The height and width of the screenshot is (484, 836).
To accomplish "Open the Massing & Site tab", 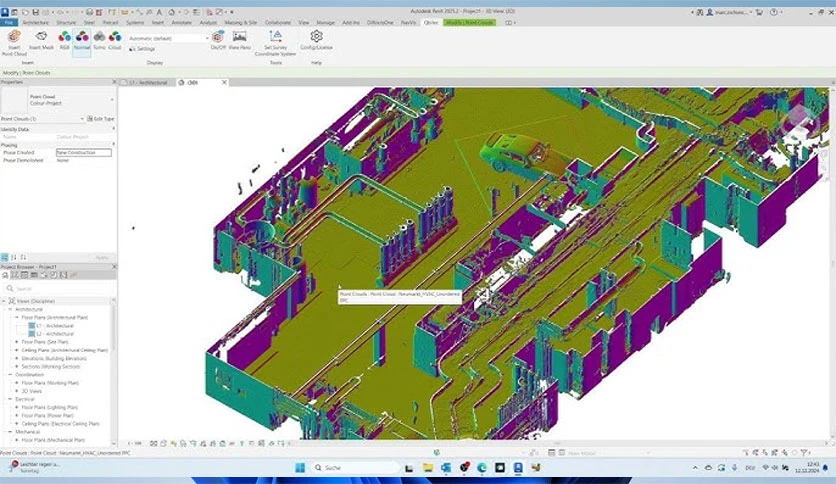I will click(x=240, y=22).
